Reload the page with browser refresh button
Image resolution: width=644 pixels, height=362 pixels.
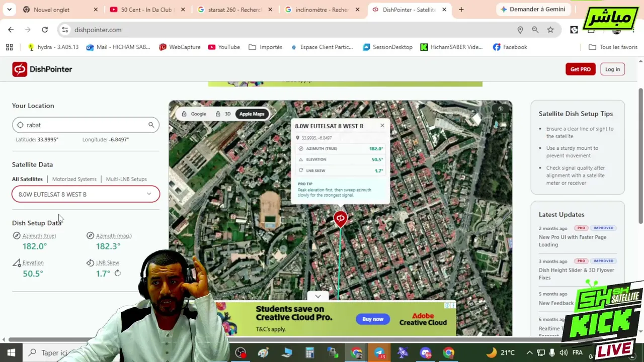point(45,30)
